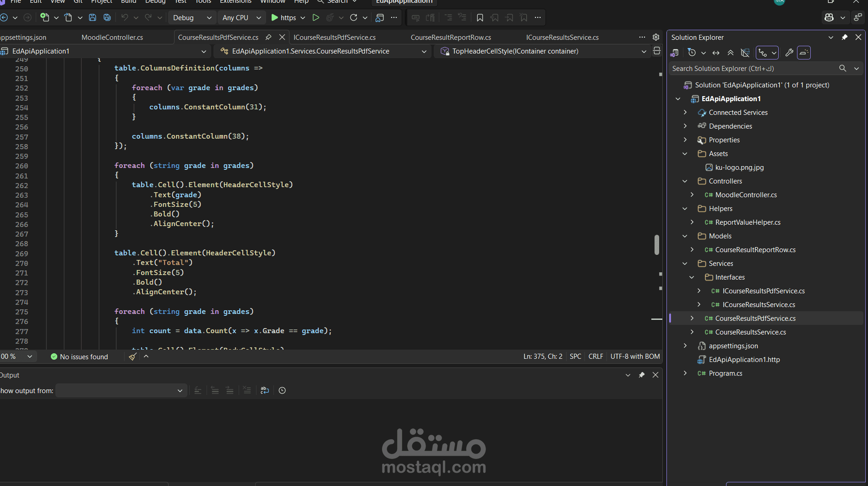Image resolution: width=868 pixels, height=486 pixels.
Task: Collapse the Controllers folder node
Action: point(685,181)
